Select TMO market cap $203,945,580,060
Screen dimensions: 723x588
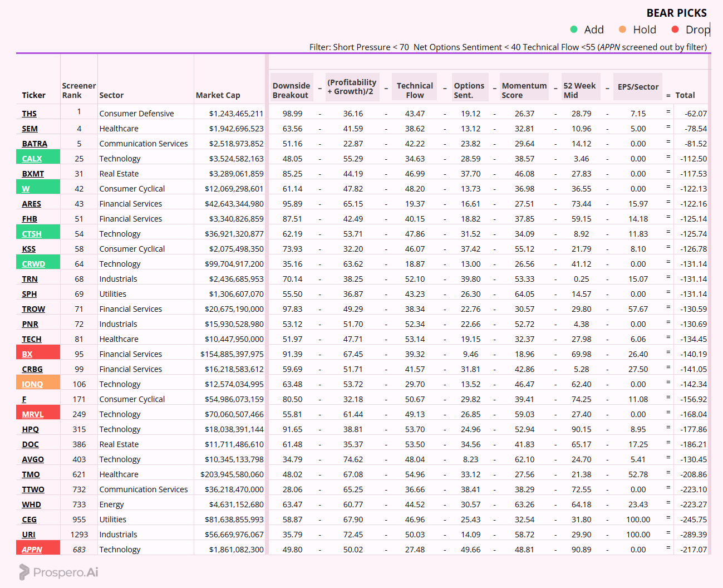232,474
